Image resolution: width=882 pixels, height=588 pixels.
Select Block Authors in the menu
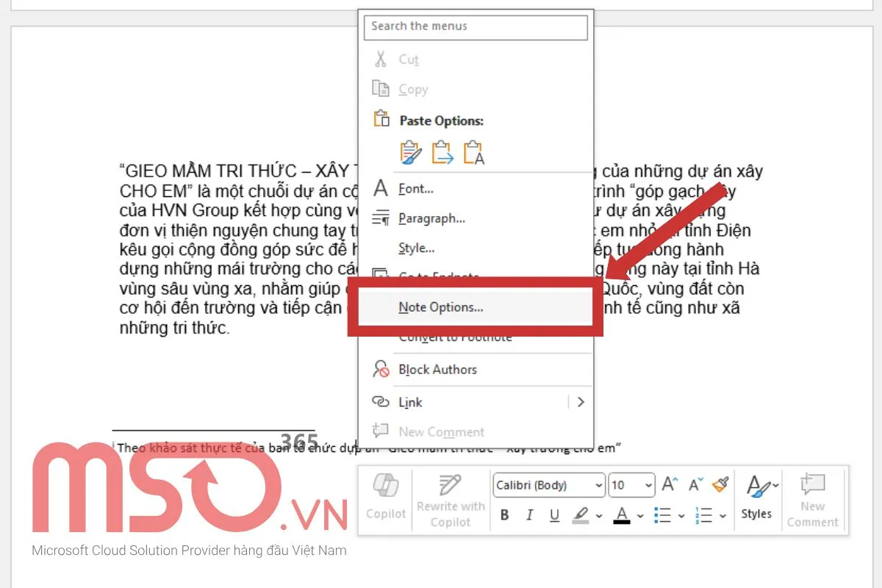pos(437,370)
